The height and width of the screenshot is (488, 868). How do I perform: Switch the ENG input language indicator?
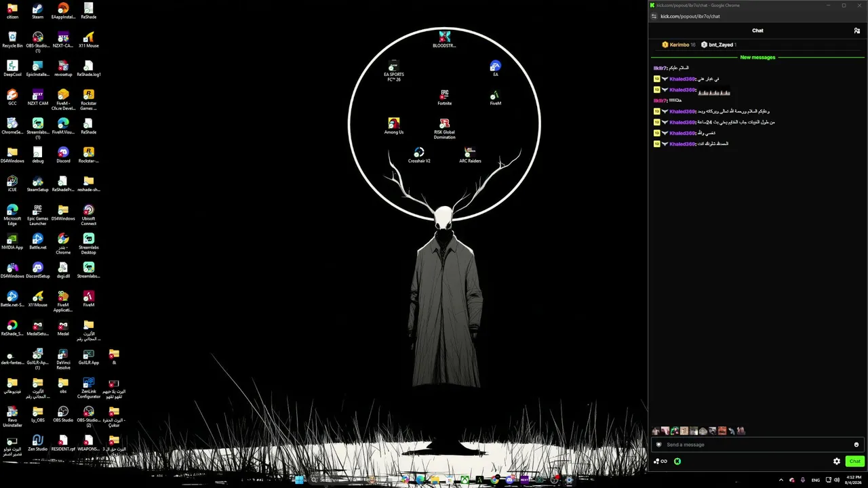(816, 480)
